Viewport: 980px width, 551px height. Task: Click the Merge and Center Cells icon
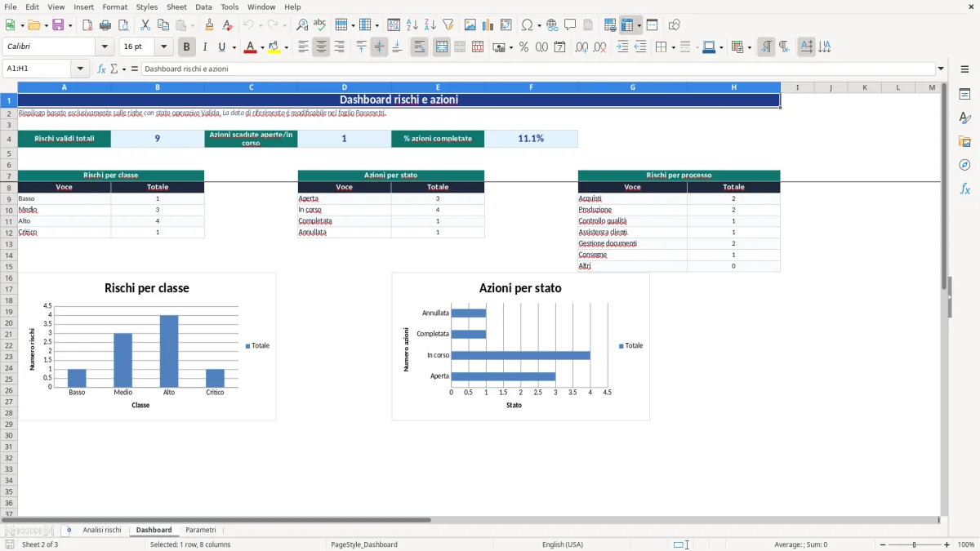(x=442, y=47)
